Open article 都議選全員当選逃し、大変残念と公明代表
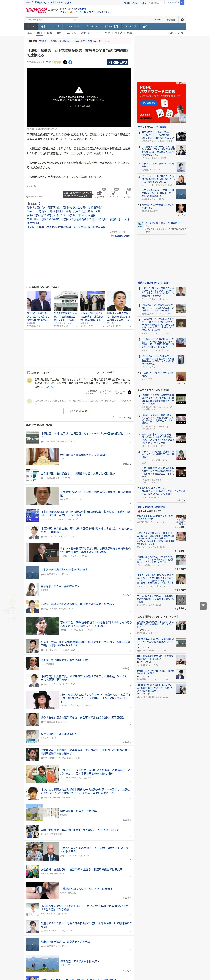The image size is (210, 980). (x=66, y=942)
